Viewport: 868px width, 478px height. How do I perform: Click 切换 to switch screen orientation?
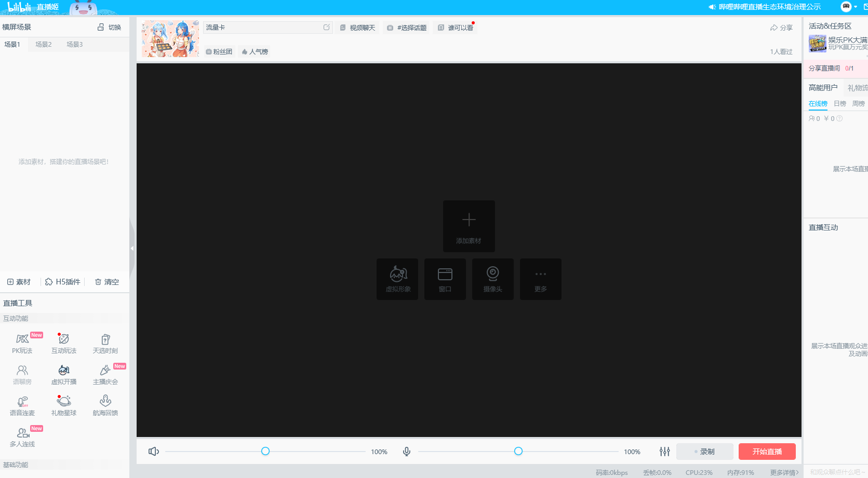pos(109,27)
